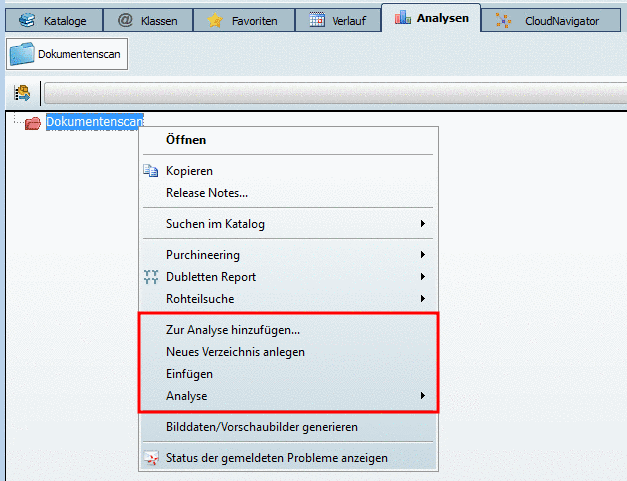Click the Kataloge stack icon

pyautogui.click(x=27, y=20)
